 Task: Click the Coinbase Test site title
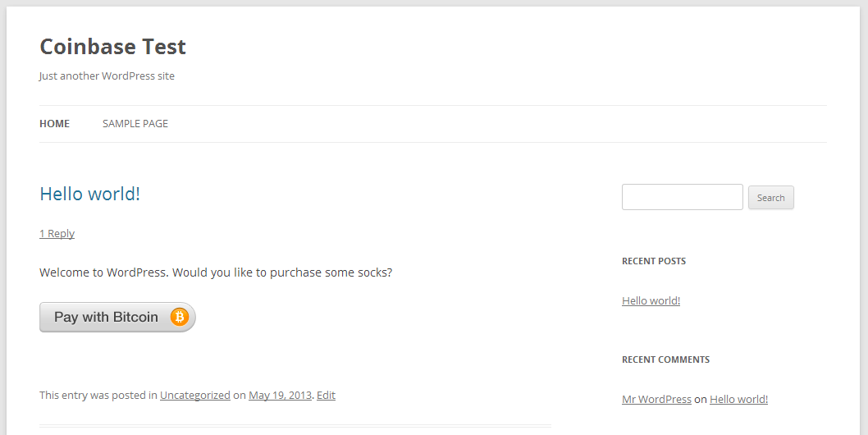[113, 47]
